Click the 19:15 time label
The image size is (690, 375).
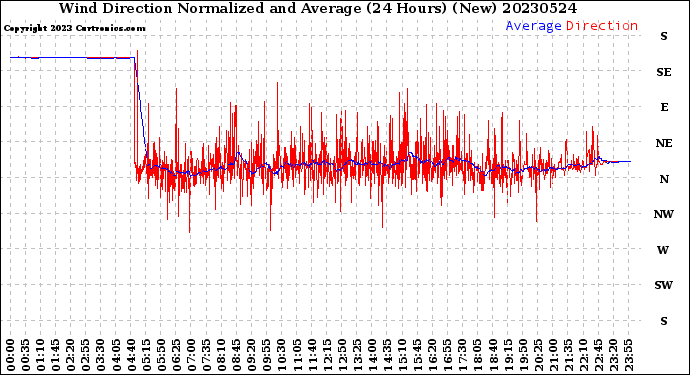[x=508, y=355]
